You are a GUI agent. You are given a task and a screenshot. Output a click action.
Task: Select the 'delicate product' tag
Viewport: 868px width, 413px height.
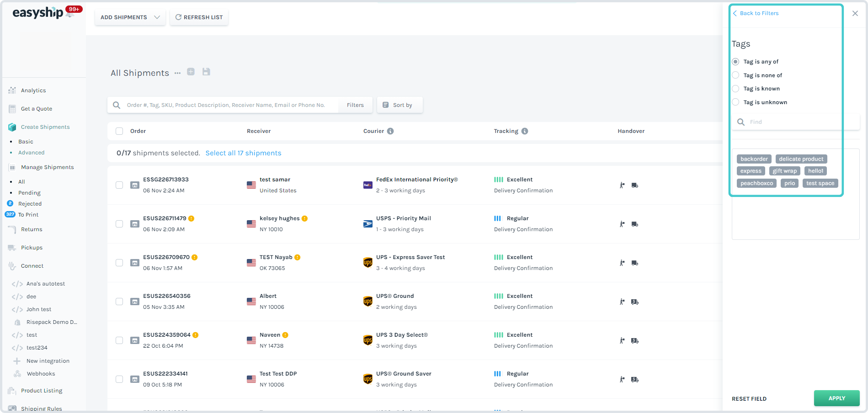click(801, 159)
